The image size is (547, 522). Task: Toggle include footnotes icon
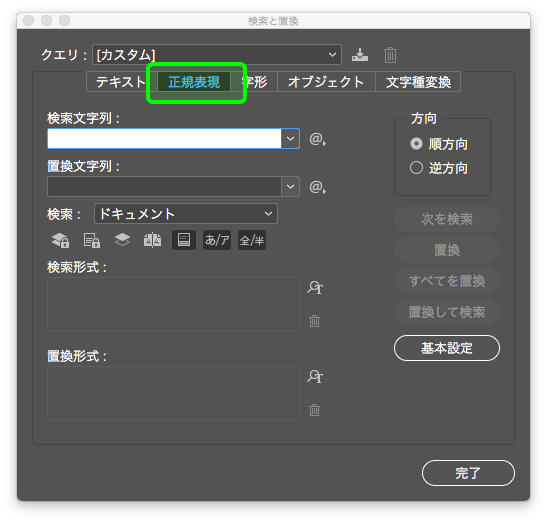tap(184, 240)
